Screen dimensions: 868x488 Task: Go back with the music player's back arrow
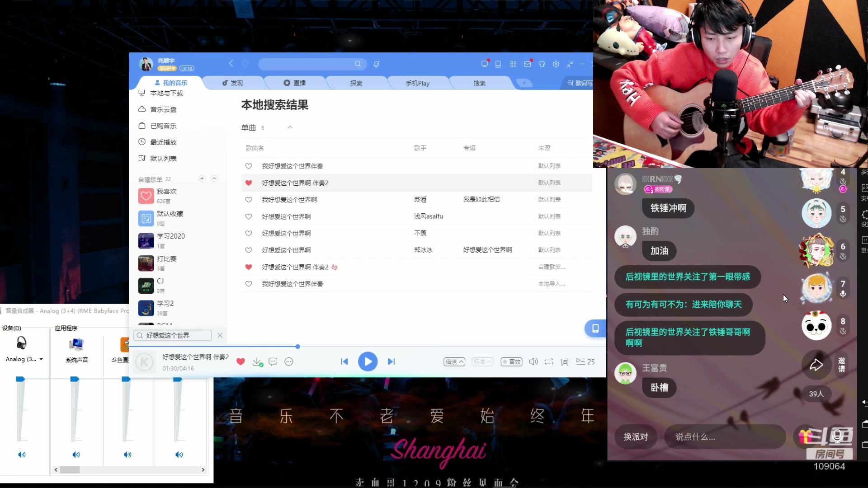[x=231, y=64]
